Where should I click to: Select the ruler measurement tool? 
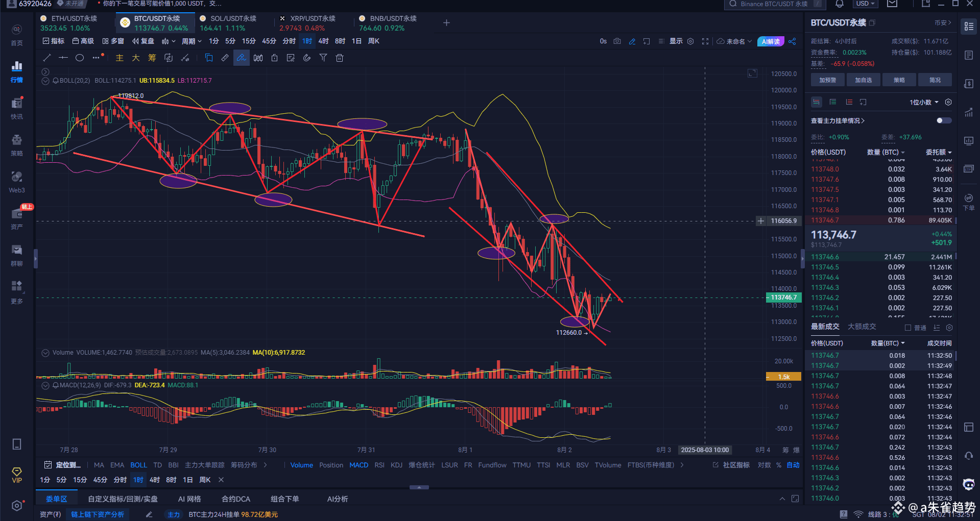coord(225,58)
